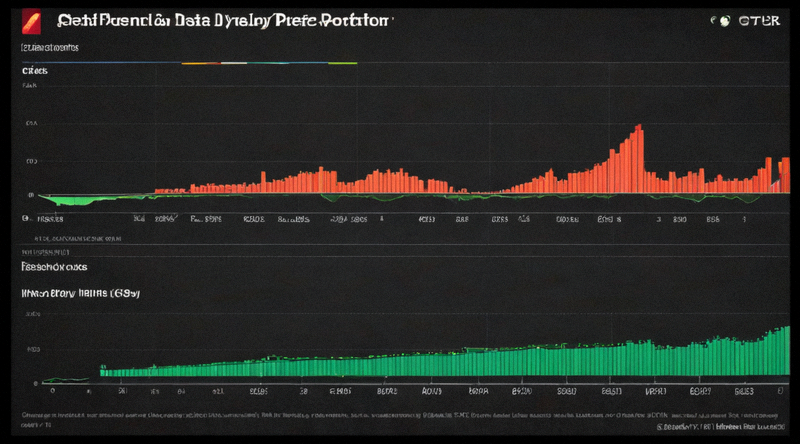The image size is (800, 444).
Task: Open the footer attribution text at bottom right
Action: point(720,427)
